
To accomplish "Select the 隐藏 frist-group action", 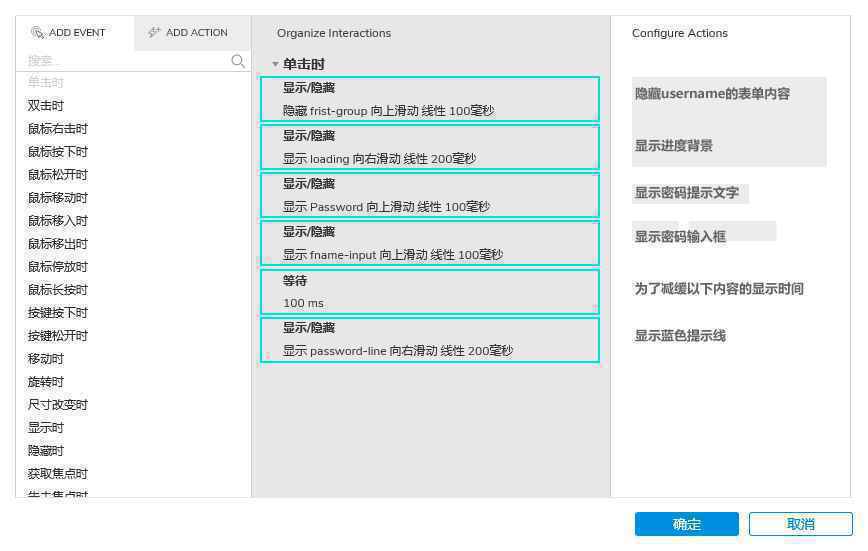I will click(430, 99).
